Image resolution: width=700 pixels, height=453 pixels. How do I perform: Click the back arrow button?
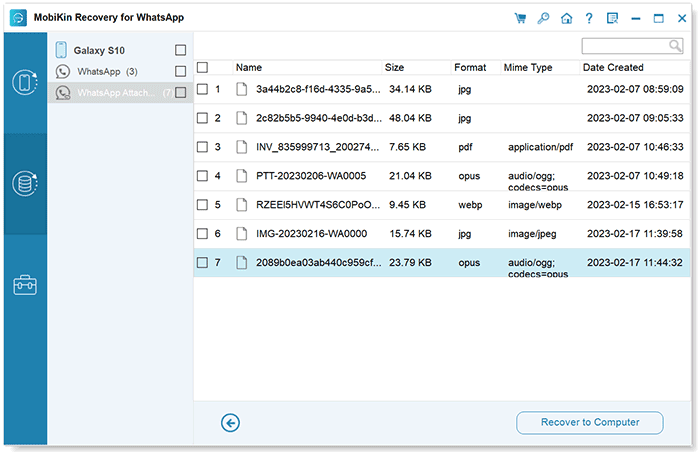[230, 423]
